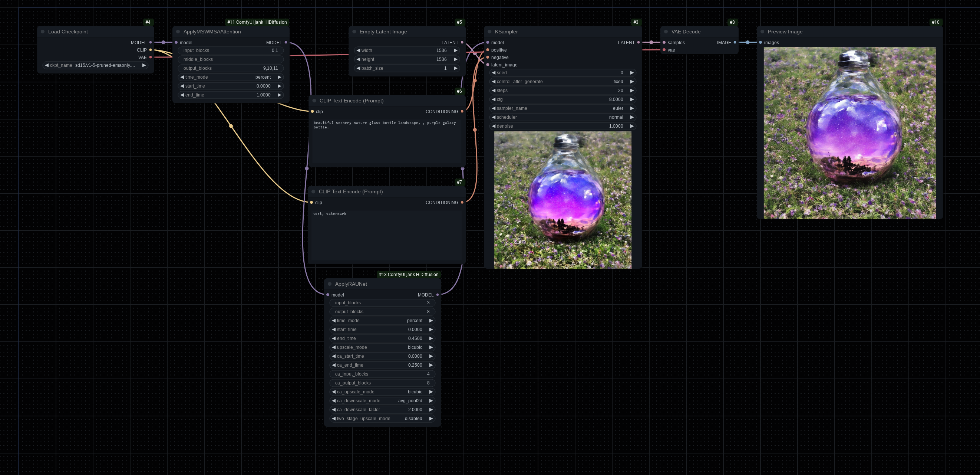Click the Load Checkpoint node title

click(x=68, y=32)
